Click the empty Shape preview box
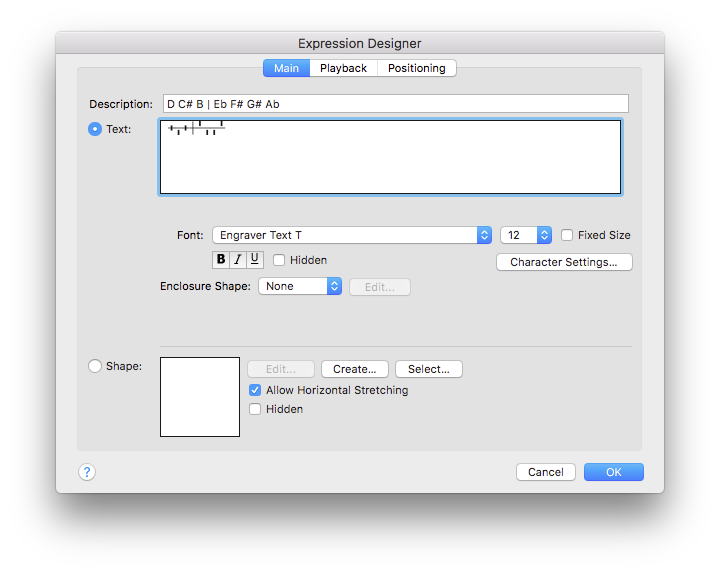This screenshot has width=720, height=573. pos(200,397)
